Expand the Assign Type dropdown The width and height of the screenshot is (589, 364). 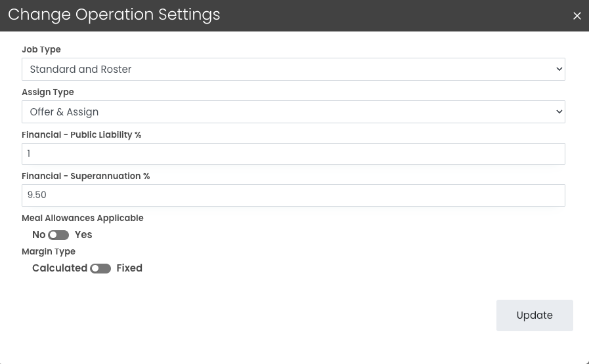pos(293,112)
